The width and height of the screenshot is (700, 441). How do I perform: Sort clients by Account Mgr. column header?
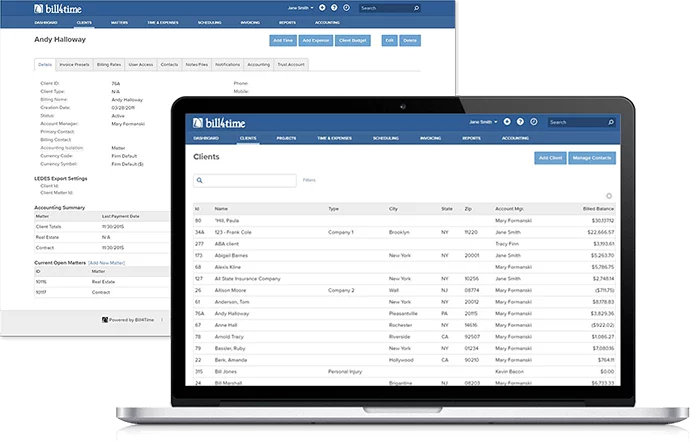(509, 209)
